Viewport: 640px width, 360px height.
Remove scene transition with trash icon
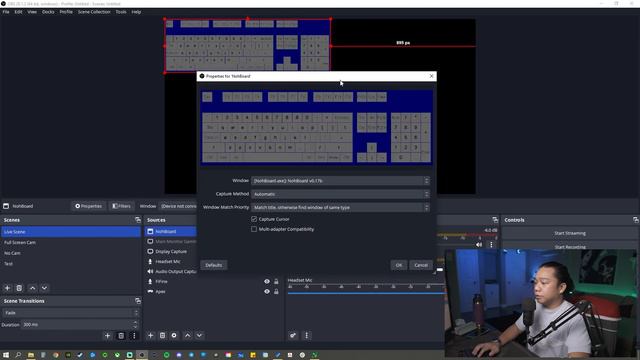pyautogui.click(x=121, y=336)
